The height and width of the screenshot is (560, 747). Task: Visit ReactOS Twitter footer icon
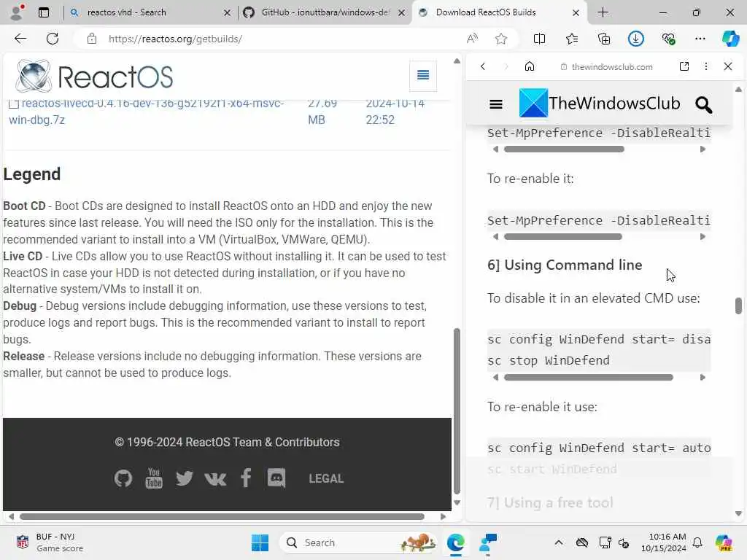point(185,478)
